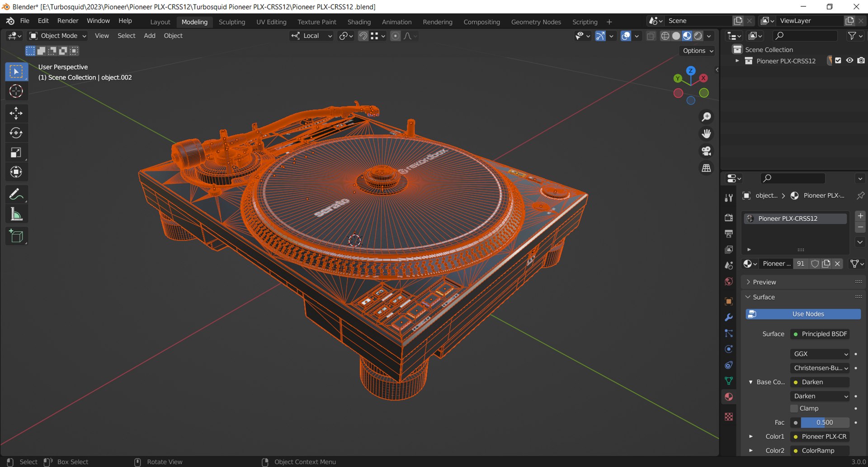Expand the Color1 input row

751,436
